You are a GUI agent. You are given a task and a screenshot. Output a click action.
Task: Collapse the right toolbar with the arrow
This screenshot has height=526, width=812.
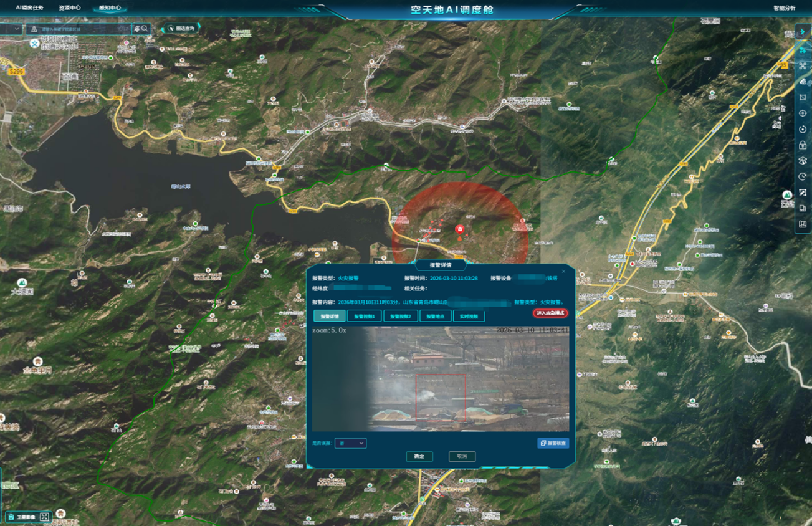[803, 32]
